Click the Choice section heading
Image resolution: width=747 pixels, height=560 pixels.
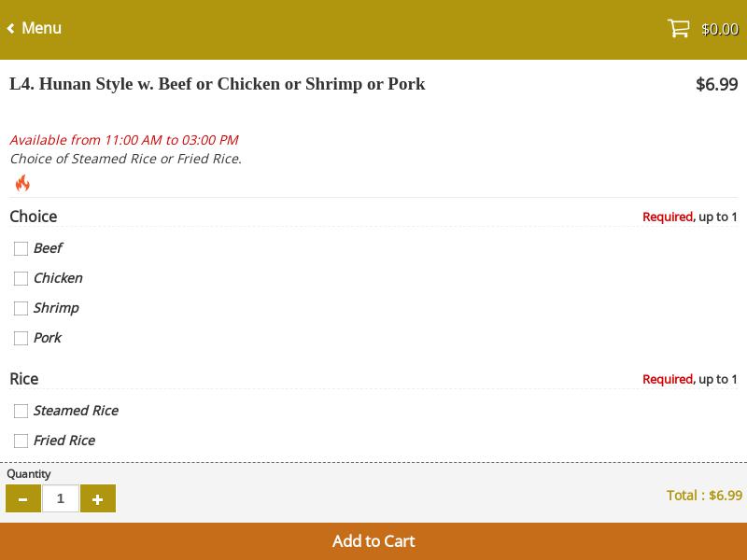point(34,217)
